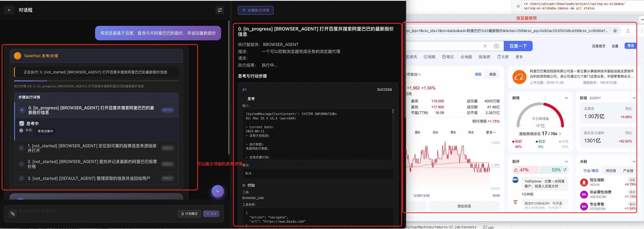Switch to Baidu 视频 tab
The height and width of the screenshot is (229, 644).
tap(430, 57)
